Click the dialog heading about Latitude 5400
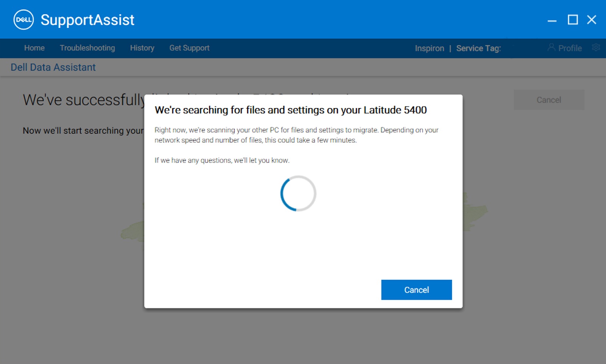This screenshot has height=364, width=606. click(291, 110)
